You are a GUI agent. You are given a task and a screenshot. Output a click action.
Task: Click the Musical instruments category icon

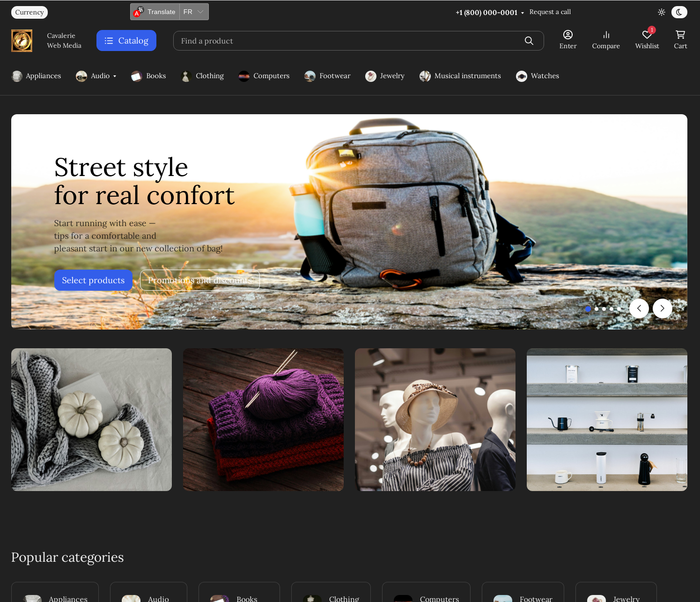point(425,76)
